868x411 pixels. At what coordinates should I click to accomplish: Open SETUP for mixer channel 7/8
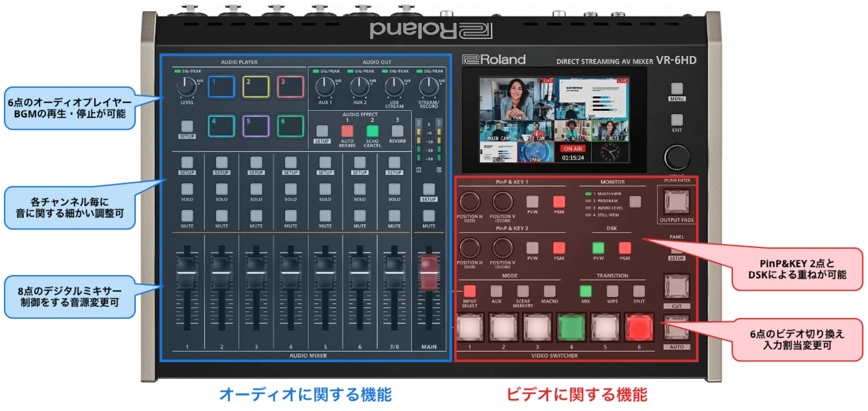coord(394,162)
